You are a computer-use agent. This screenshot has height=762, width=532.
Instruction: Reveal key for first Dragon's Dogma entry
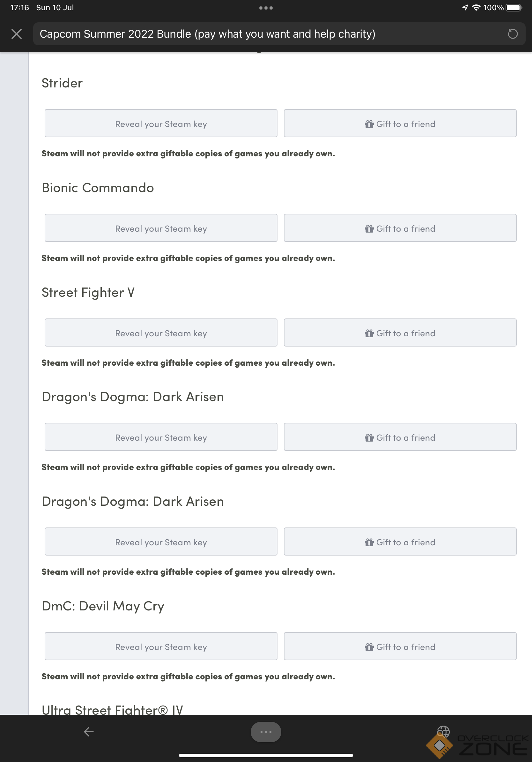coord(161,437)
